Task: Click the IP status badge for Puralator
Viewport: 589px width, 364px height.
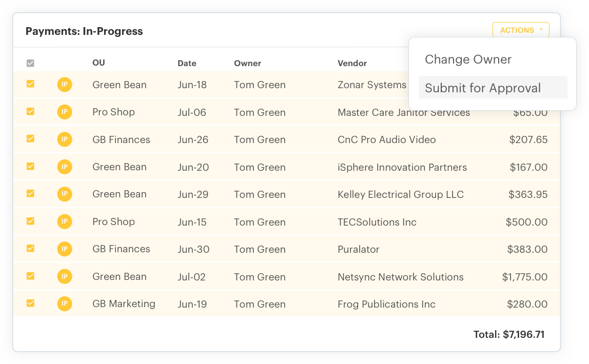Action: click(x=65, y=249)
